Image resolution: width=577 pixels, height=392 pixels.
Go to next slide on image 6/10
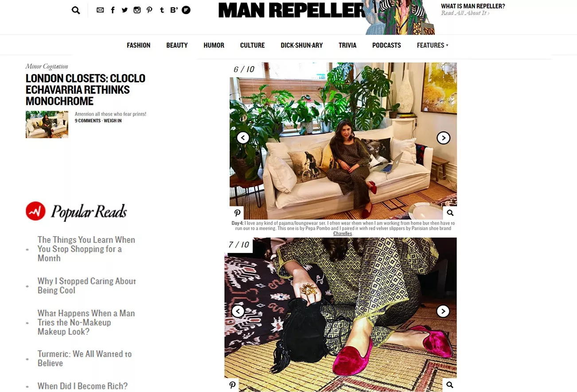click(443, 138)
